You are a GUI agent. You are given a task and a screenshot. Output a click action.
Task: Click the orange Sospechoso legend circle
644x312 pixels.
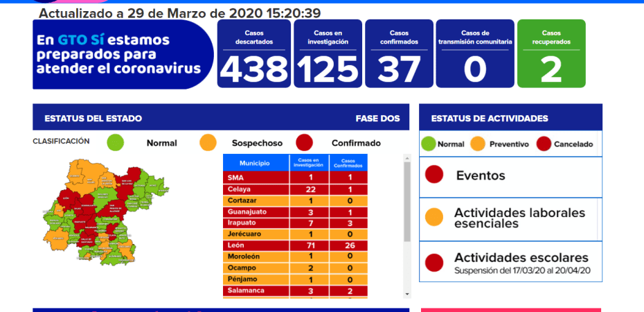click(208, 143)
